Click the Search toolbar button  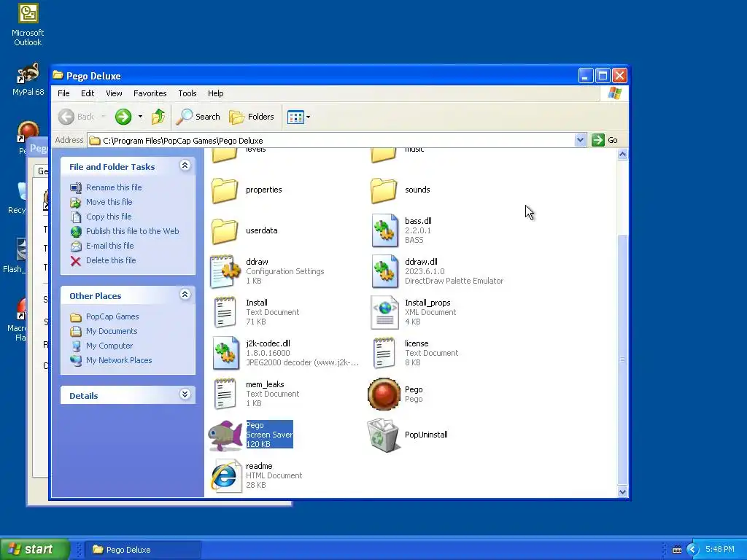click(x=198, y=117)
